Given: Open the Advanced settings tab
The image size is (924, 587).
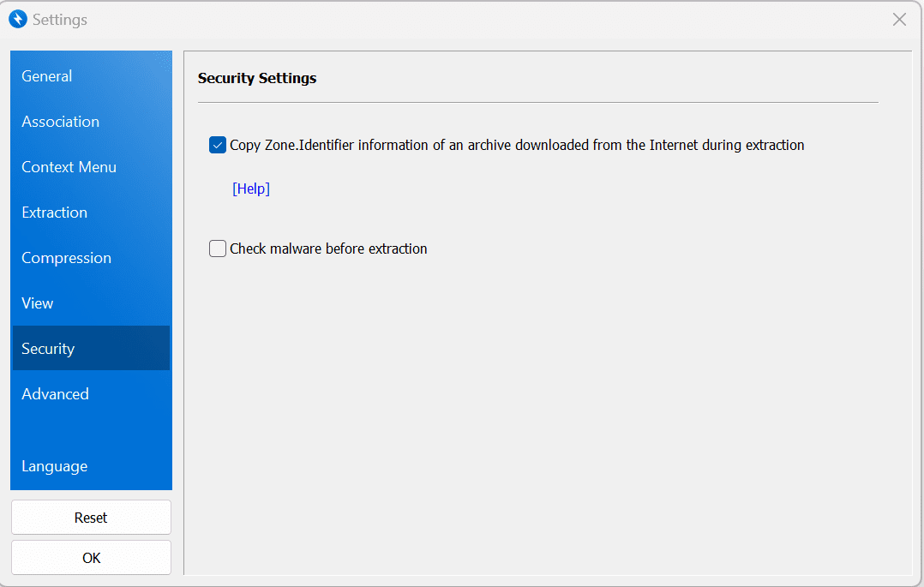Looking at the screenshot, I should (56, 394).
